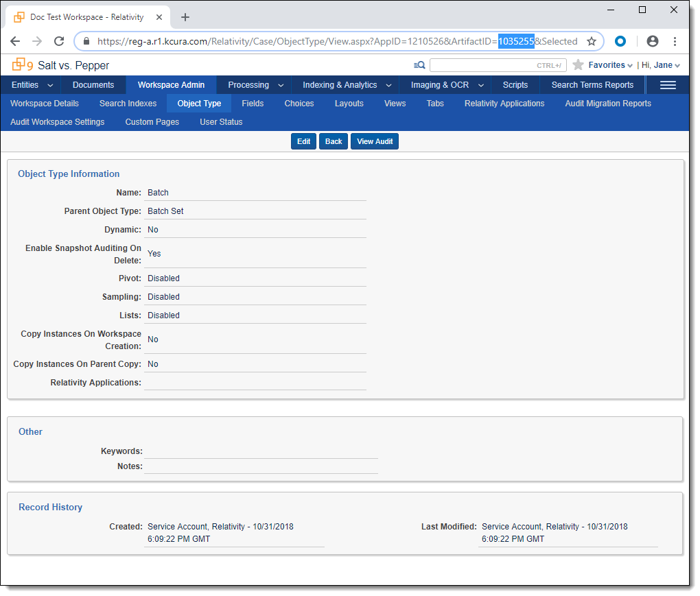Open Relativity Applications subtab

504,104
